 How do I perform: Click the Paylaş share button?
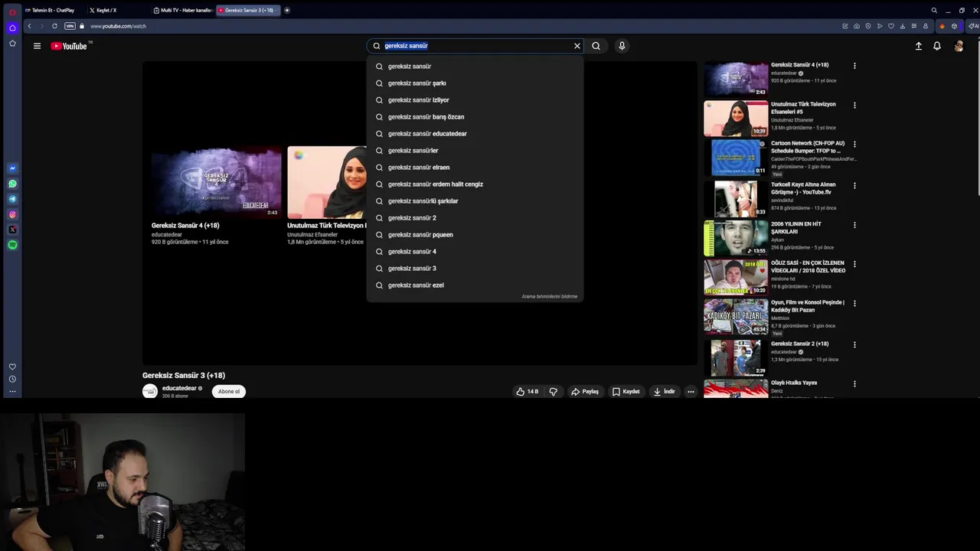click(585, 392)
